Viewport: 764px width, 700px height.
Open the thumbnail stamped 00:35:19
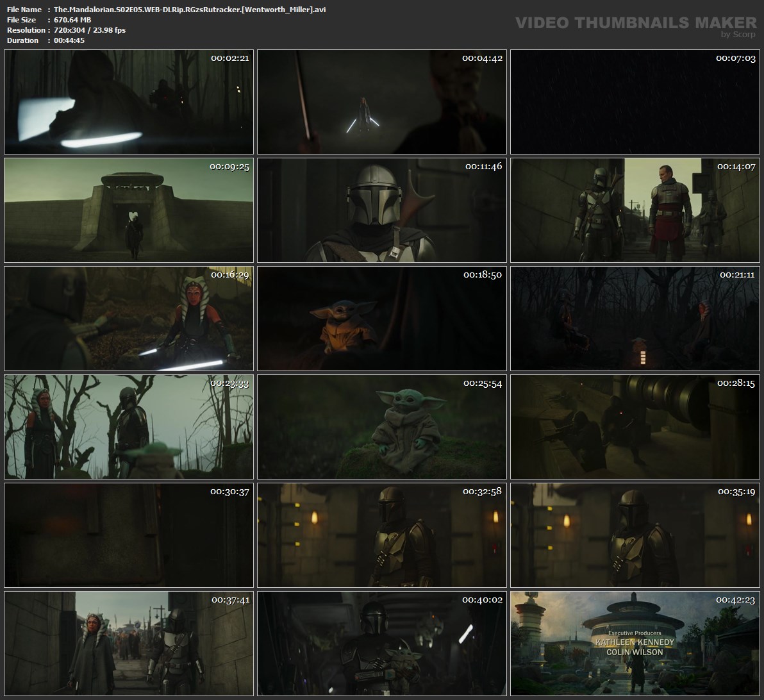pyautogui.click(x=635, y=535)
